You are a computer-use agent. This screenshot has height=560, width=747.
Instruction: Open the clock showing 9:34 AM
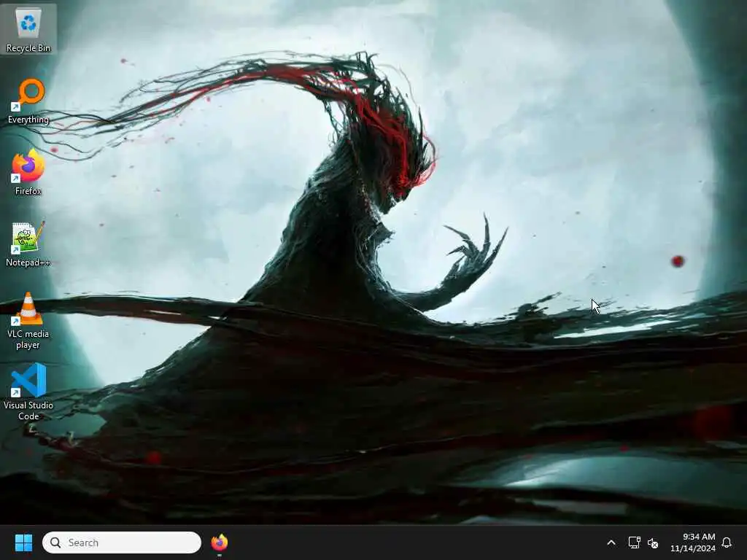coord(693,542)
